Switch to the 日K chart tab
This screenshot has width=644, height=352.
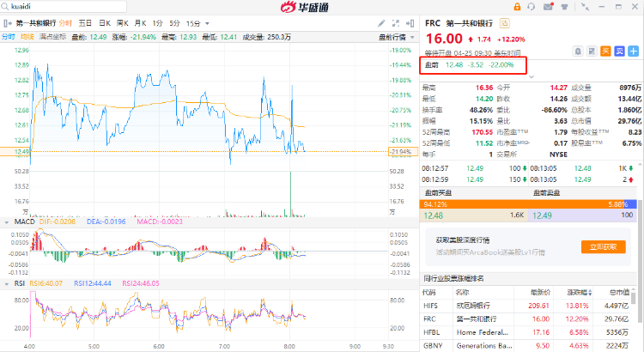click(x=105, y=23)
